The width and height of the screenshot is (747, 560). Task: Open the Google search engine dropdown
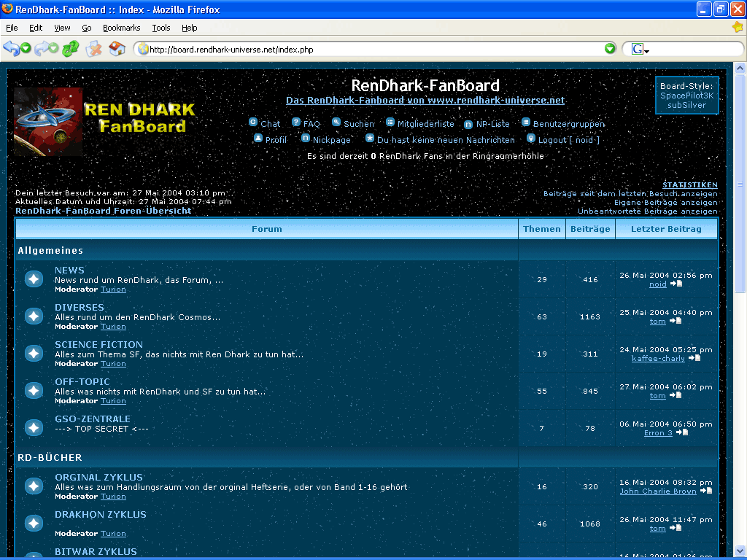pyautogui.click(x=646, y=50)
